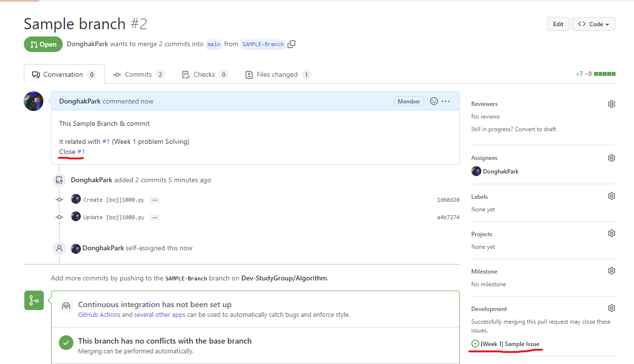The height and width of the screenshot is (364, 634).
Task: Copy the SAMPLE-Branch head branch name
Action: pyautogui.click(x=291, y=44)
